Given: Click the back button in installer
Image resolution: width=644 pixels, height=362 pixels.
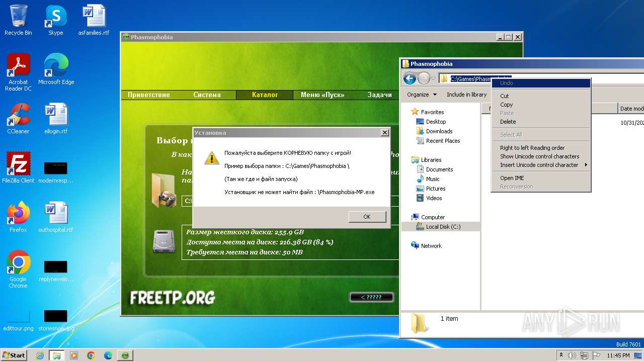Looking at the screenshot, I should pyautogui.click(x=371, y=297).
